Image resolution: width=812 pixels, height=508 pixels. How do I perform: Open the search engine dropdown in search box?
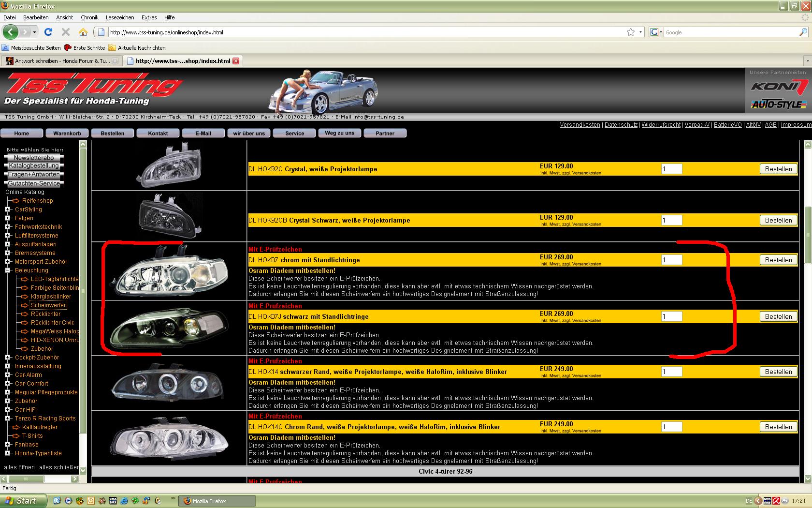656,32
